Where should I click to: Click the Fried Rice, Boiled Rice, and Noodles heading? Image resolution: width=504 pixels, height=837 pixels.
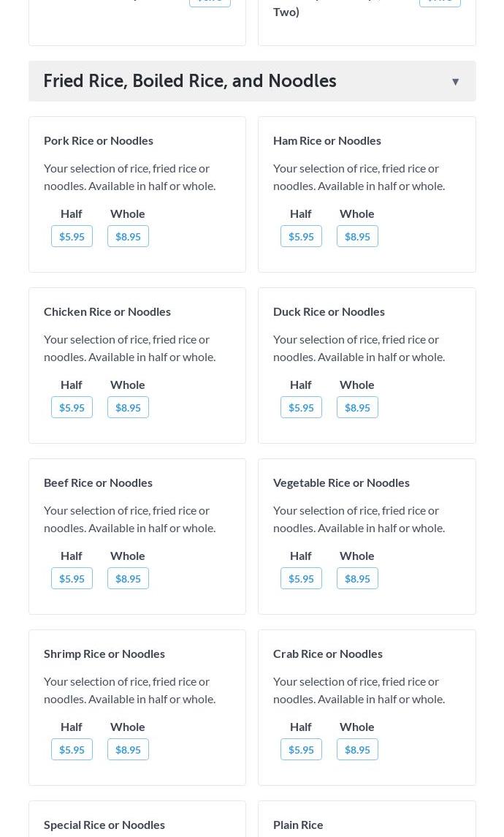pyautogui.click(x=190, y=81)
